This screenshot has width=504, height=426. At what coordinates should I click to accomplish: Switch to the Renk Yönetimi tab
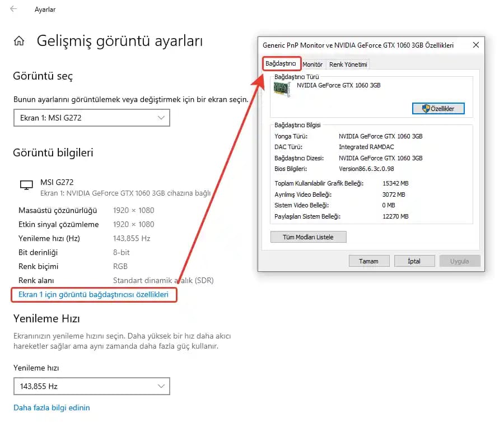347,64
